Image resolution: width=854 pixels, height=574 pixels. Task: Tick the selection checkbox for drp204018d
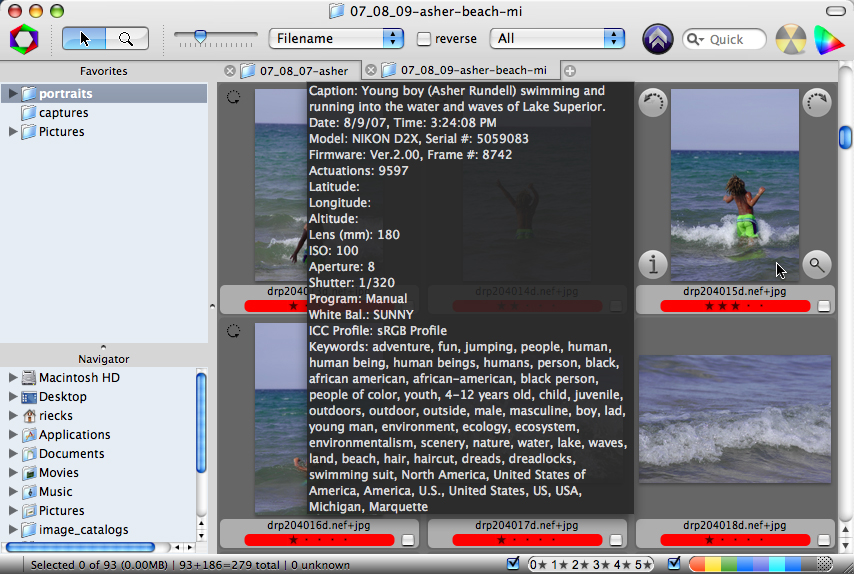[824, 540]
